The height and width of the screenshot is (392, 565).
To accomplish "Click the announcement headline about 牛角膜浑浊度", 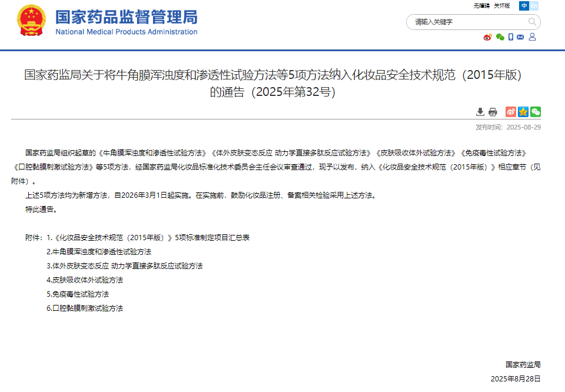I will tap(272, 83).
